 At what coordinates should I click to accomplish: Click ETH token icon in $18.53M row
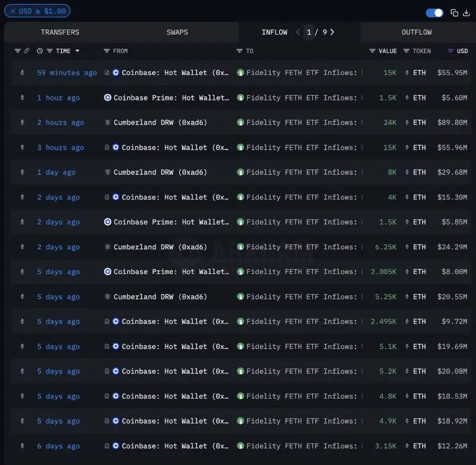click(x=407, y=397)
